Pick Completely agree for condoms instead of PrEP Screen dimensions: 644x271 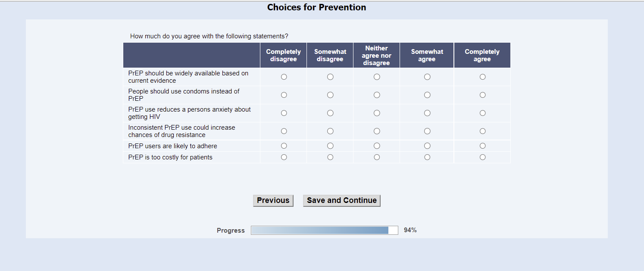coord(482,95)
